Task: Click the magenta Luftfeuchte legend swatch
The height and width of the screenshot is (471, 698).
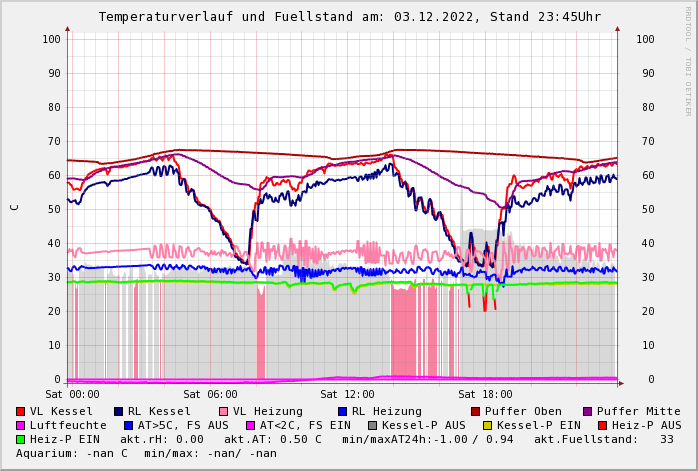Action: 21,425
